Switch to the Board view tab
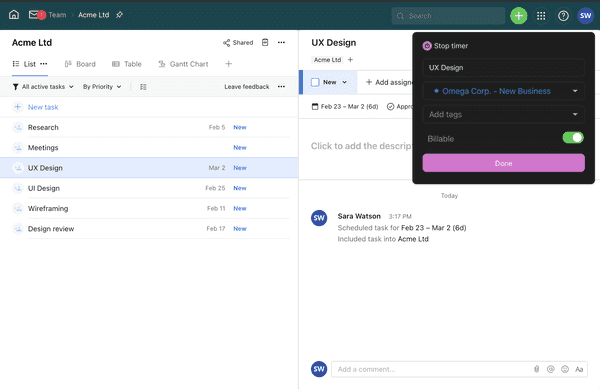Viewport: 600px width, 389px height. click(80, 64)
